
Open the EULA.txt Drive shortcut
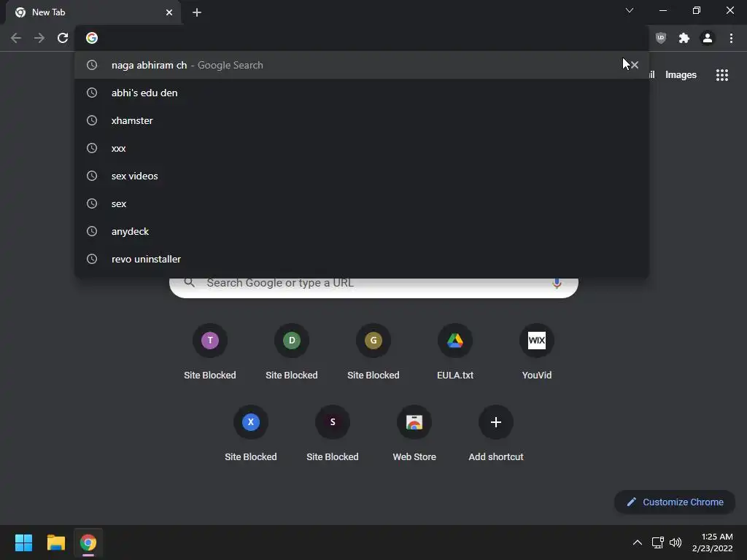click(455, 352)
